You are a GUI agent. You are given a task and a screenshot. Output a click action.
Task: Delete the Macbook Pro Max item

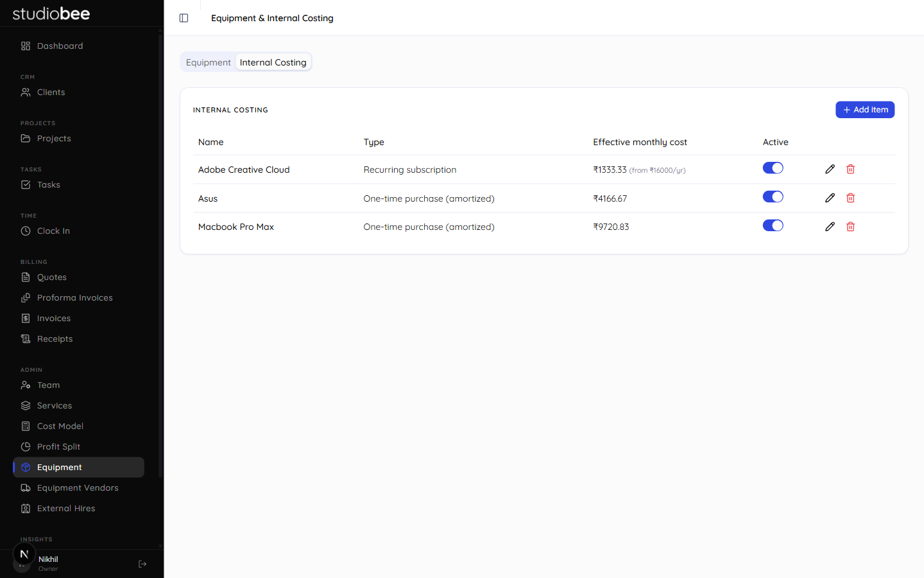pyautogui.click(x=850, y=226)
